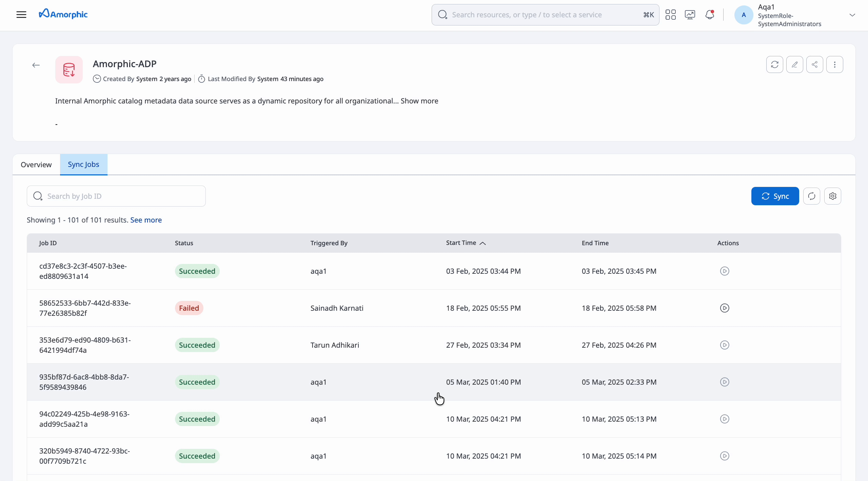The width and height of the screenshot is (868, 481).
Task: Focus the Search by Job ID field
Action: 116,196
